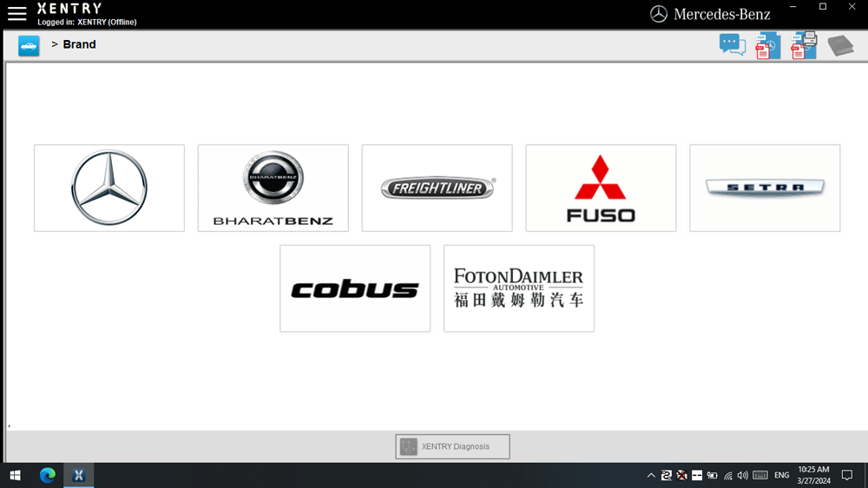Screen dimensions: 868x488
Task: Open the PDF document viewer icon
Action: 768,45
